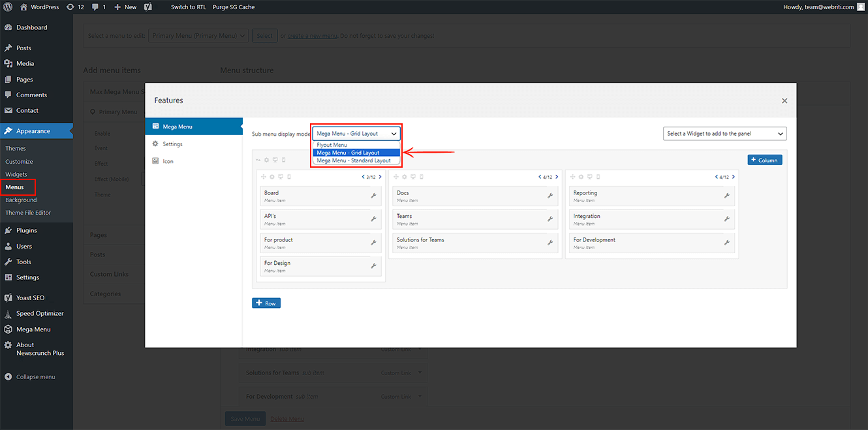Open Plugins in the admin sidebar
The width and height of the screenshot is (868, 430).
37,230
